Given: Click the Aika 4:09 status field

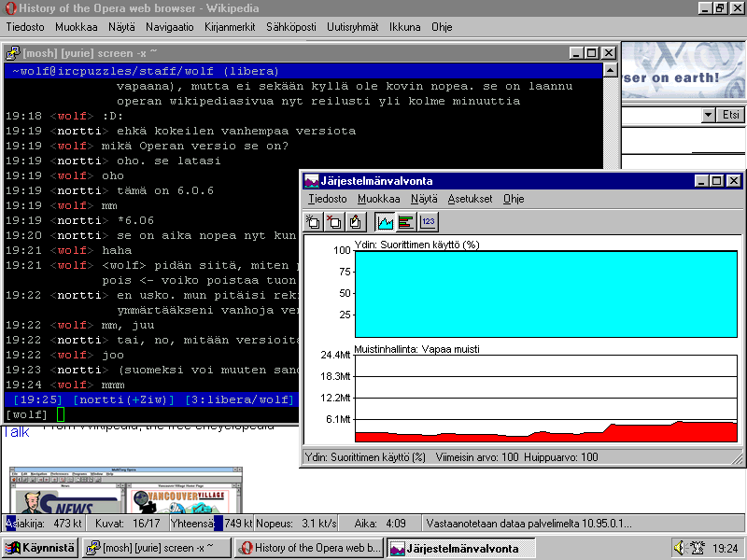Looking at the screenshot, I should click(x=380, y=524).
